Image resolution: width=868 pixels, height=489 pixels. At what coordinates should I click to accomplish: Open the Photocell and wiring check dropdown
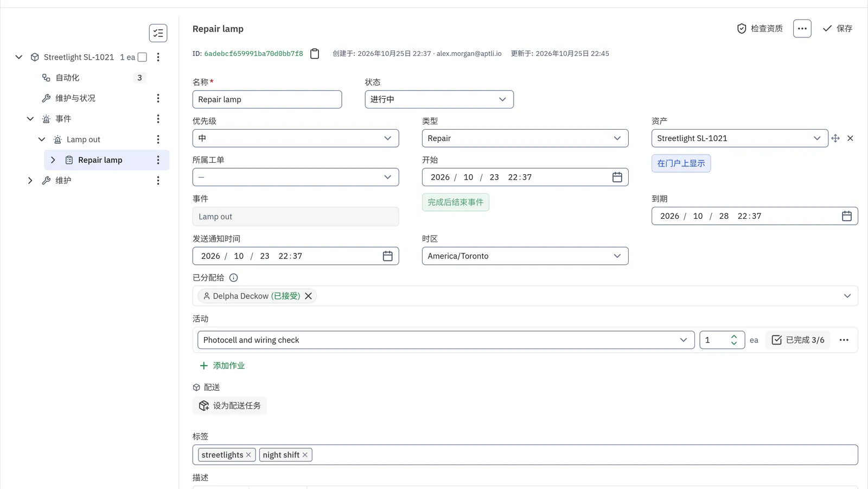446,340
